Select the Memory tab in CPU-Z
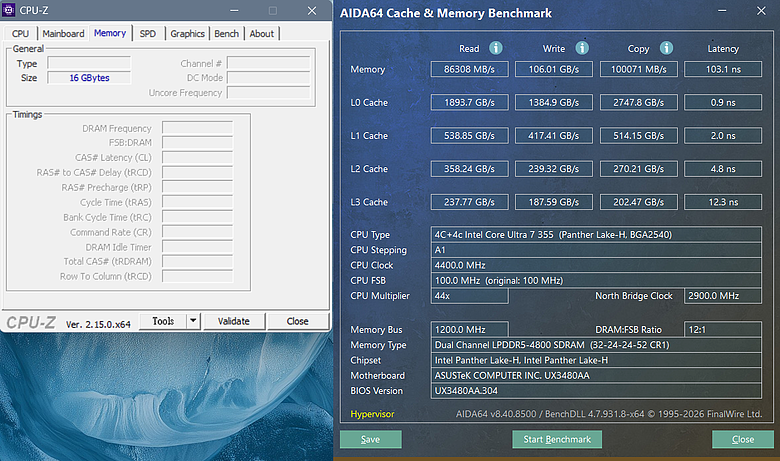This screenshot has height=461, width=780. (110, 33)
